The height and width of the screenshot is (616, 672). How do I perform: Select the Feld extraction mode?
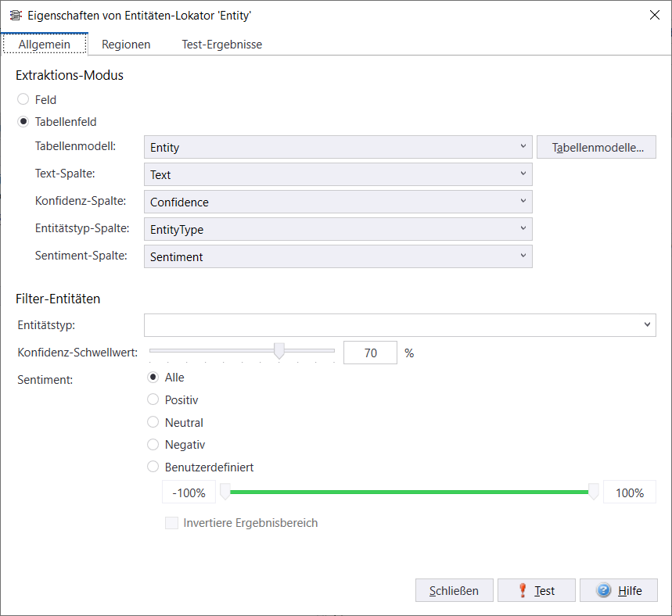(x=23, y=99)
